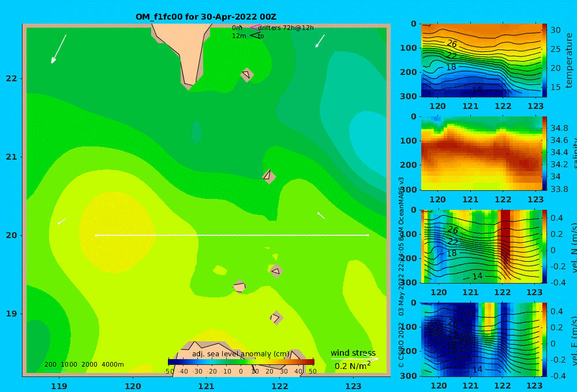Click the island marker near 121.5E 19.35N
577x392 pixels.
tap(239, 286)
